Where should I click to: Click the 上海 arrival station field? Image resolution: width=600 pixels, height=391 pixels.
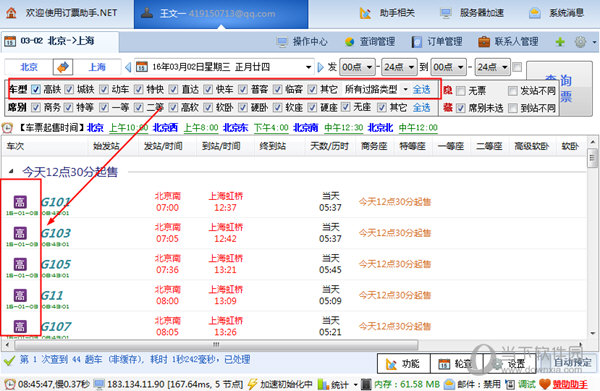pos(97,67)
